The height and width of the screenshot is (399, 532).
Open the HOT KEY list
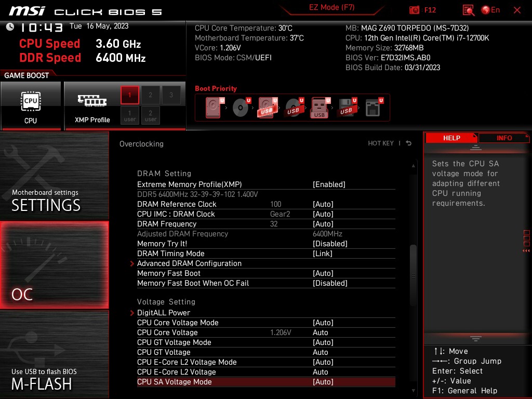(x=381, y=143)
